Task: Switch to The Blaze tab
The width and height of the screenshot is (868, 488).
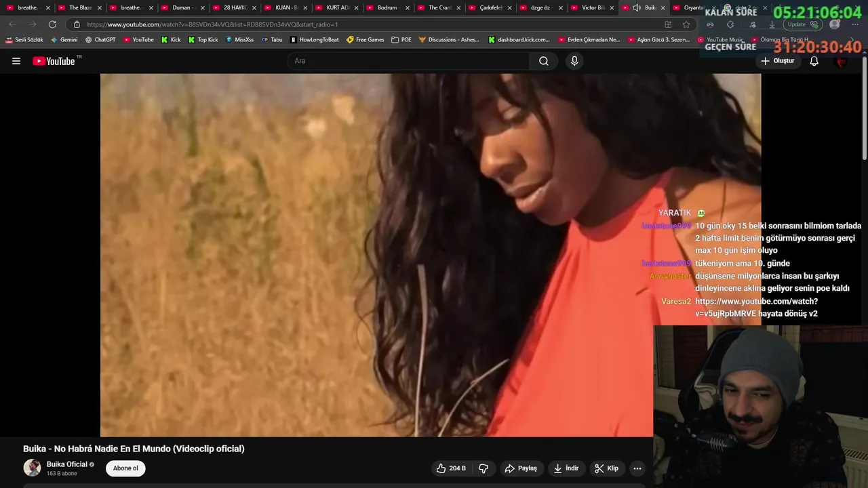Action: pyautogui.click(x=80, y=7)
